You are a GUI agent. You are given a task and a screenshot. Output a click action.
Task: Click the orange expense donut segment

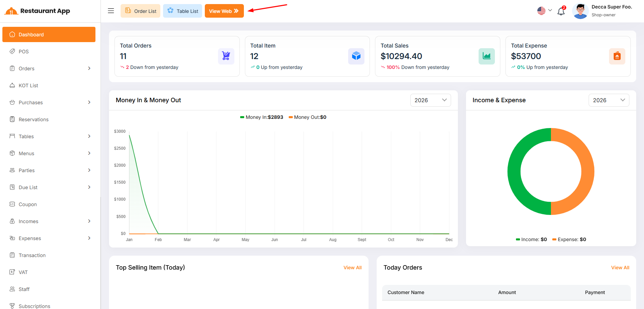click(587, 171)
